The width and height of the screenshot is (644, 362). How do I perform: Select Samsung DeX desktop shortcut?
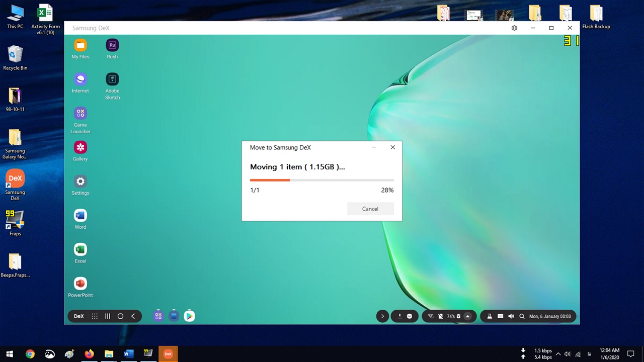(x=15, y=186)
